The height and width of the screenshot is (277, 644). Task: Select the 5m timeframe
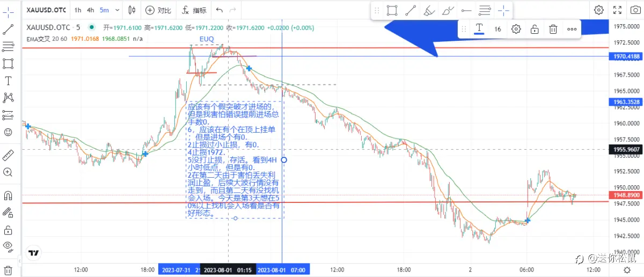coord(104,10)
